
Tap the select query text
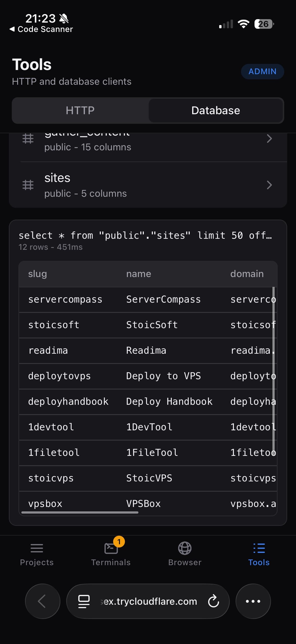point(145,236)
